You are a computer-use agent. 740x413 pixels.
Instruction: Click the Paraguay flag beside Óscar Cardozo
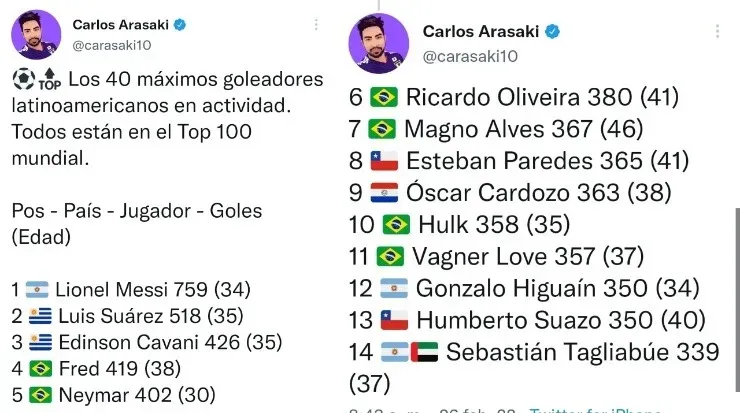[x=384, y=193]
